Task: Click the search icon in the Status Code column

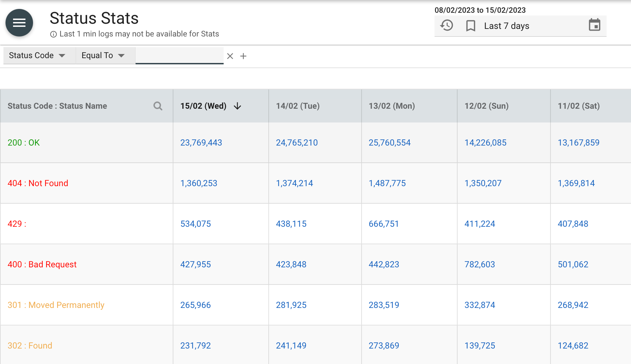Action: pos(158,106)
